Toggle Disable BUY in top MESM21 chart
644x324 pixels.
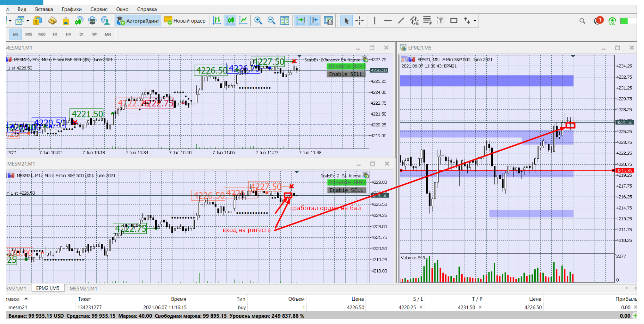click(346, 67)
